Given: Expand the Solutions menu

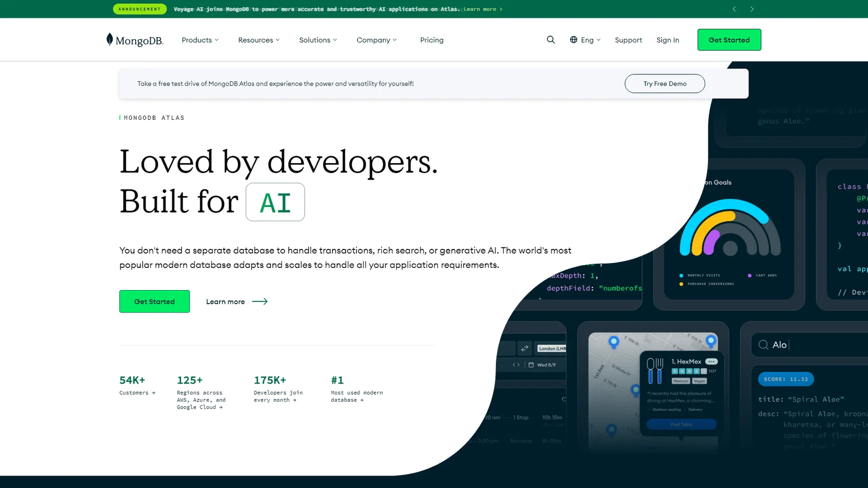Looking at the screenshot, I should (x=318, y=40).
